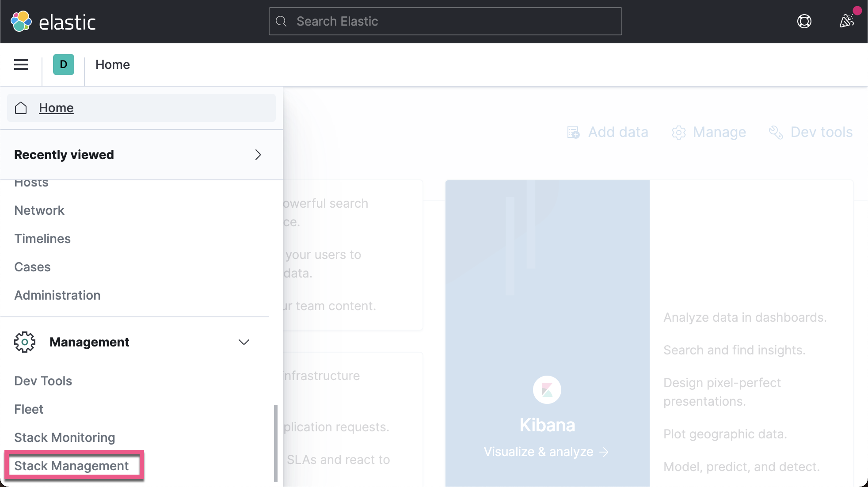Click the Add data icon
This screenshot has height=487, width=868.
click(574, 132)
